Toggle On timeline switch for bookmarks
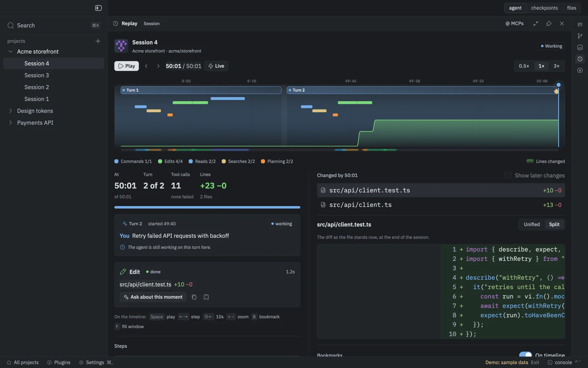 526,355
